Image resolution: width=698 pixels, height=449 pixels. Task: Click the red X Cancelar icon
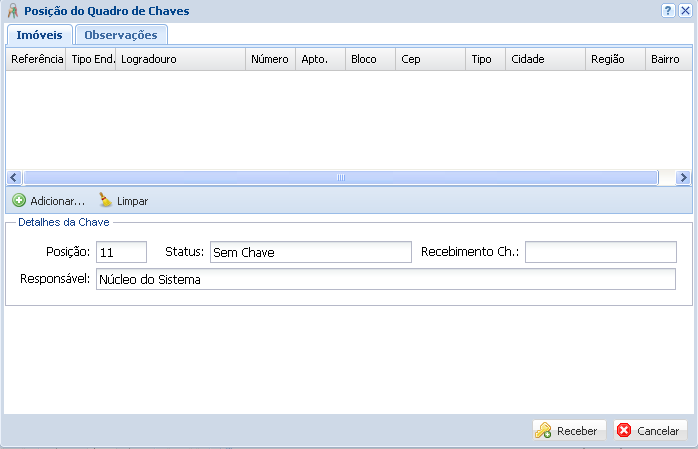tap(625, 431)
